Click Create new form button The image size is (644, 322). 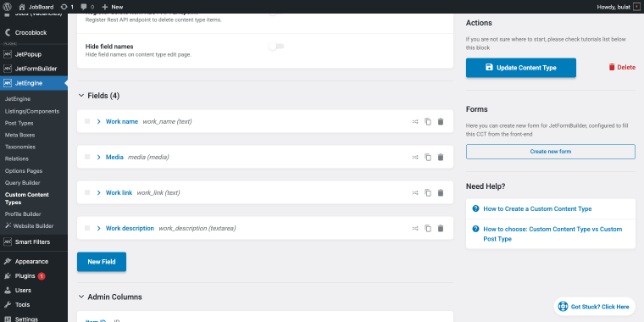point(550,152)
